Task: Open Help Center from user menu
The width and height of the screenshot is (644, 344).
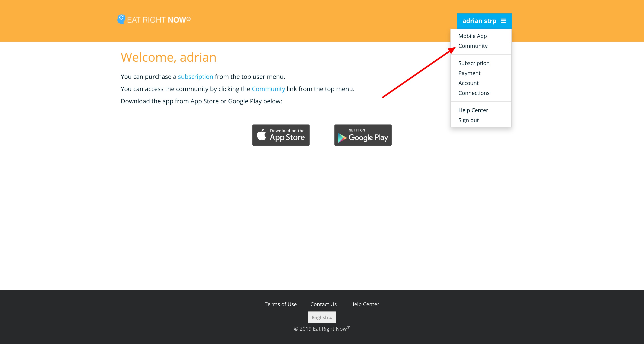Action: point(473,110)
